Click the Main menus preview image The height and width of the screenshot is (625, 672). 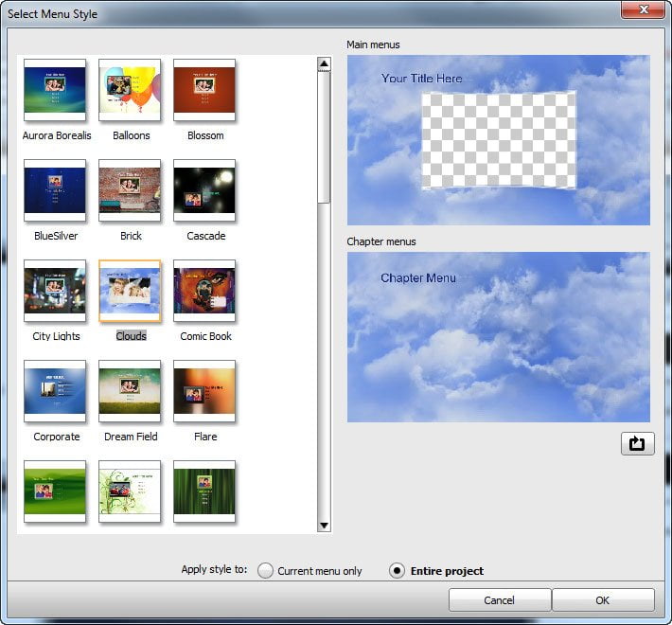coord(499,140)
